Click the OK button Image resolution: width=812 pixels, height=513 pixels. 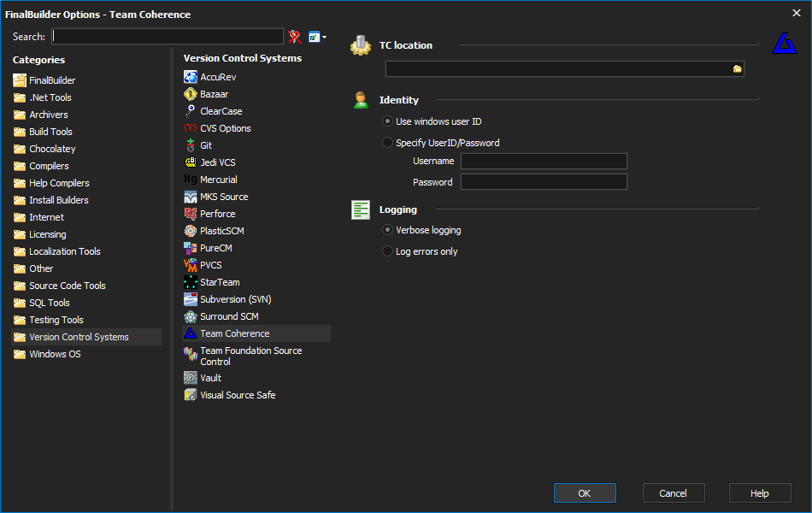pyautogui.click(x=585, y=492)
